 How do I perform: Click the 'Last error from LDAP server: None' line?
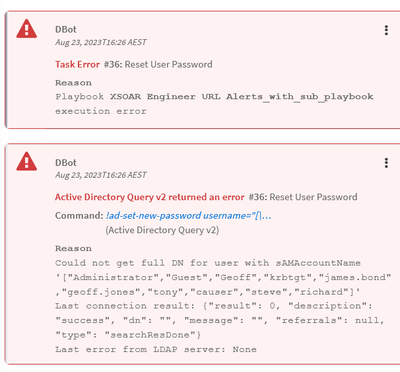pyautogui.click(x=156, y=349)
